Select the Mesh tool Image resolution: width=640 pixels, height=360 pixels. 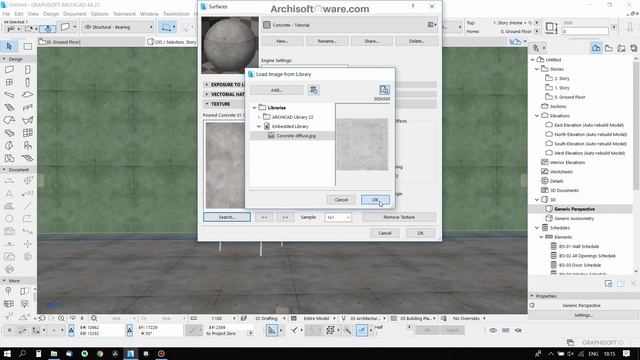[x=27, y=158]
